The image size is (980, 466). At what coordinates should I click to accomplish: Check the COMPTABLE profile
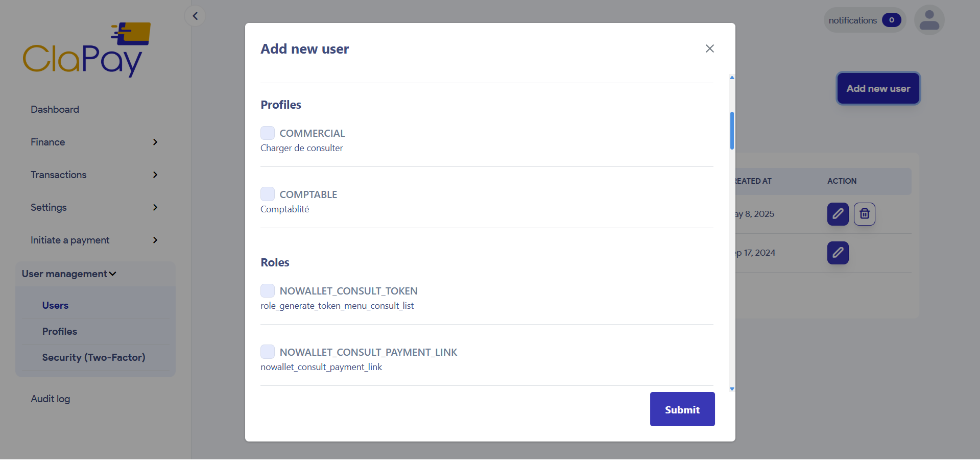(267, 193)
